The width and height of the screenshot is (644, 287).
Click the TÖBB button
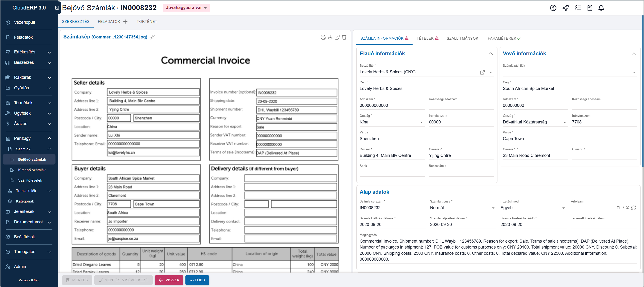pos(197,280)
